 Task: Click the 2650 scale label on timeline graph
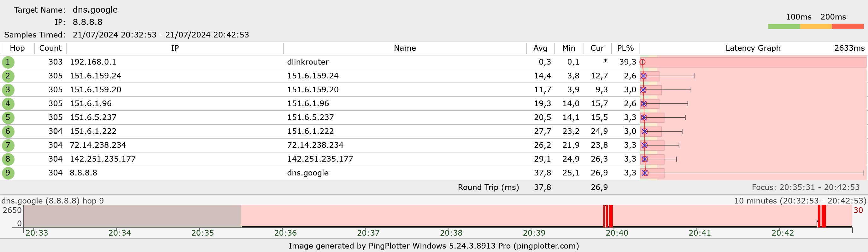(12, 211)
